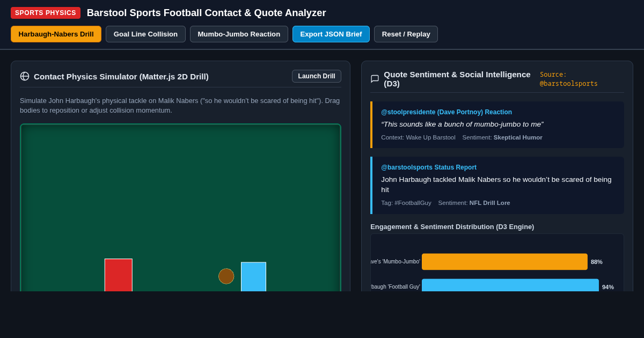Open the Mumbo-Jumbo Reaction scenario
The image size is (644, 338).
click(x=239, y=34)
